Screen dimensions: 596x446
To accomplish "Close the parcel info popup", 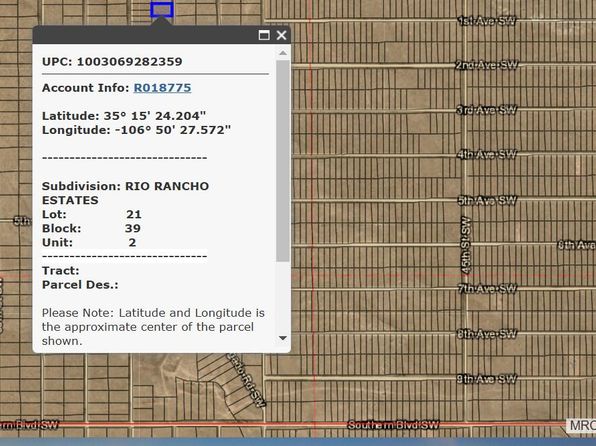I will [281, 35].
